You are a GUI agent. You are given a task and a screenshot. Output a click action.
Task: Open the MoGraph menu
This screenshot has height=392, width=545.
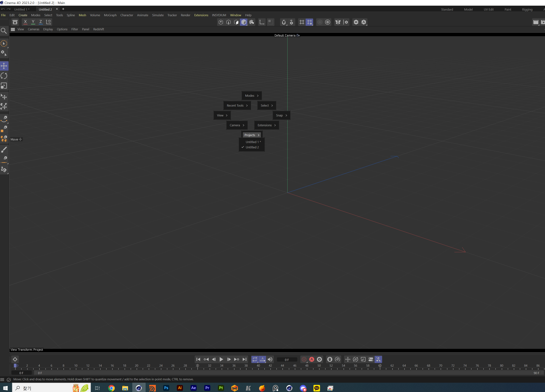pyautogui.click(x=110, y=15)
